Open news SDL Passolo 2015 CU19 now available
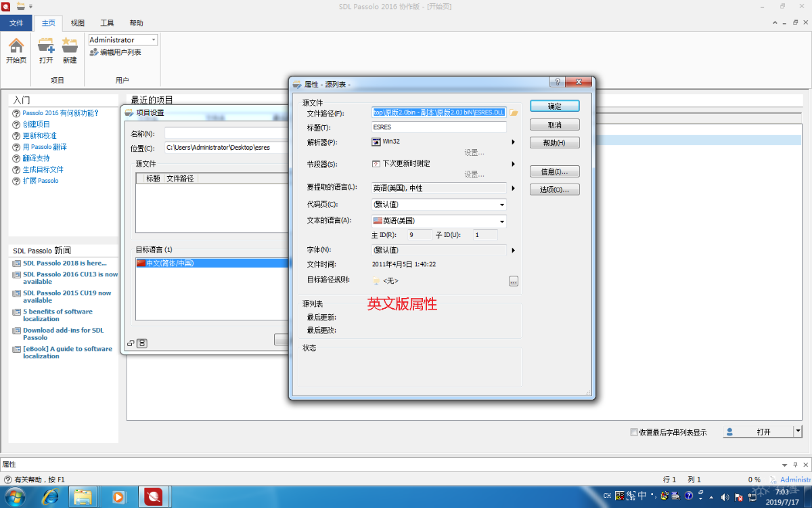The image size is (812, 508). (x=67, y=297)
